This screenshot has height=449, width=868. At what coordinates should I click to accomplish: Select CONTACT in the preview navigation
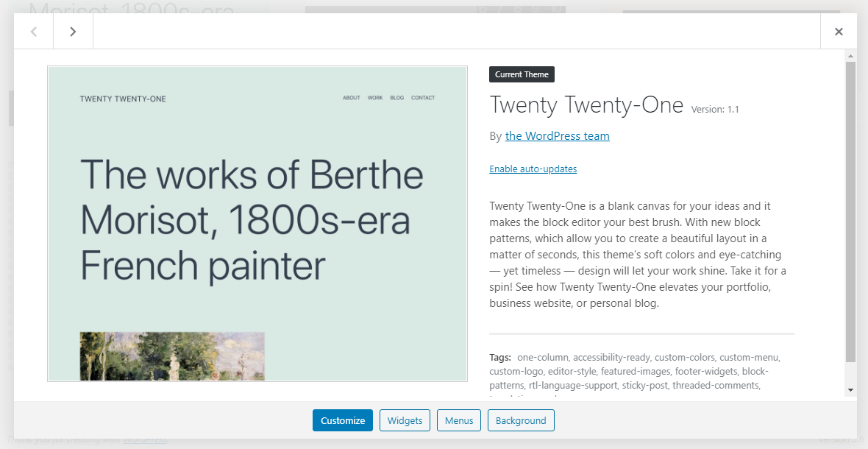click(x=423, y=98)
